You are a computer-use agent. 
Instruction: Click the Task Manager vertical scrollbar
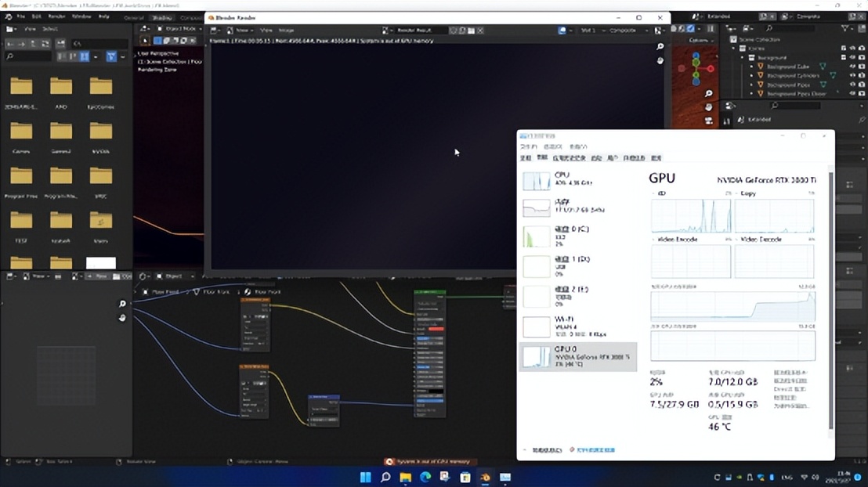tap(830, 301)
